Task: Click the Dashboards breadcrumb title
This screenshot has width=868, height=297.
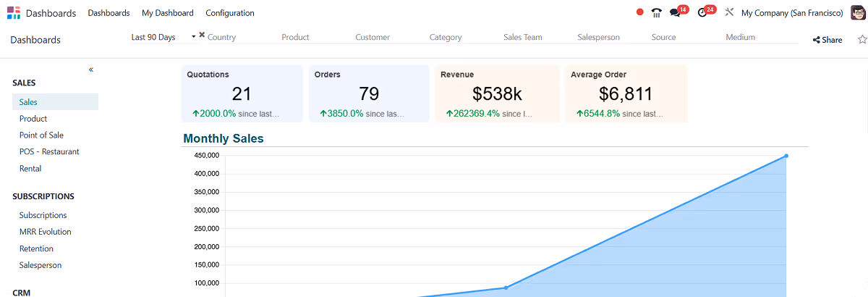Action: [x=35, y=41]
